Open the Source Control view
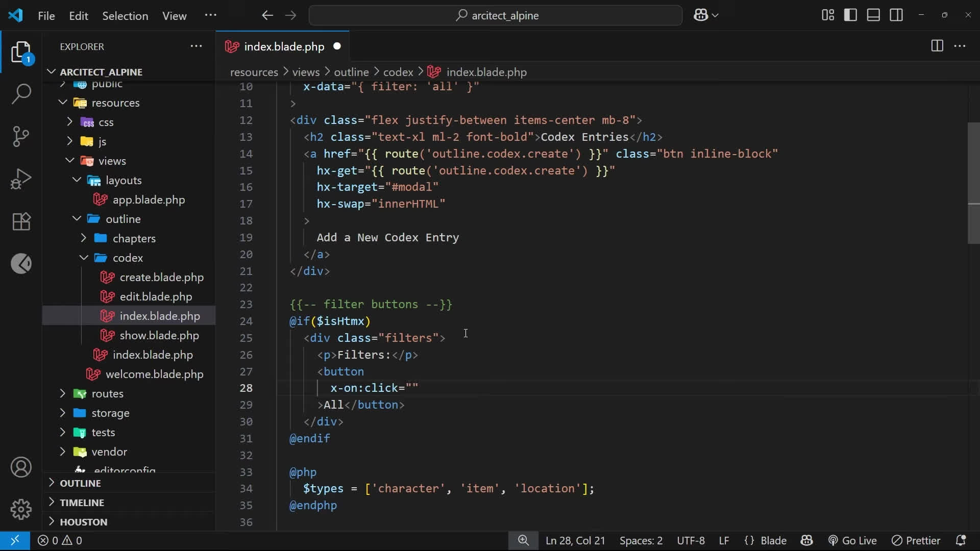 click(x=21, y=136)
